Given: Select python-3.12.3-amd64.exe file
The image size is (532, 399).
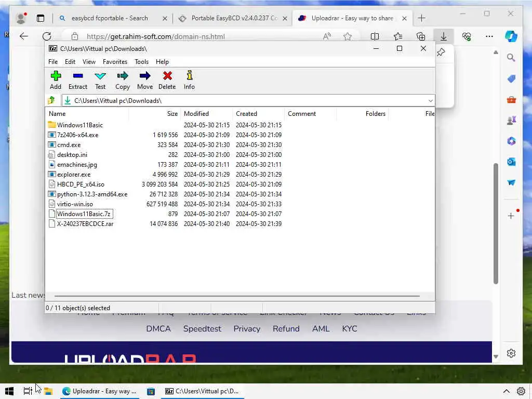Looking at the screenshot, I should click(x=240, y=194).
